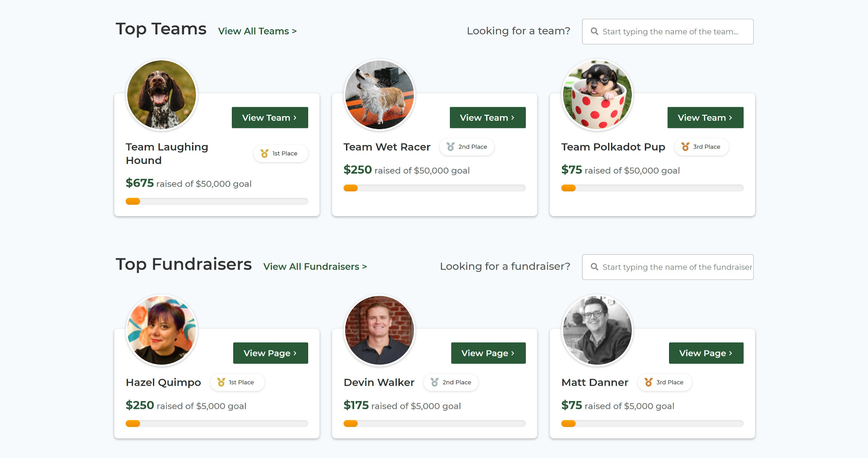View Hazel Quimpo's fundraiser page
868x458 pixels.
(271, 353)
